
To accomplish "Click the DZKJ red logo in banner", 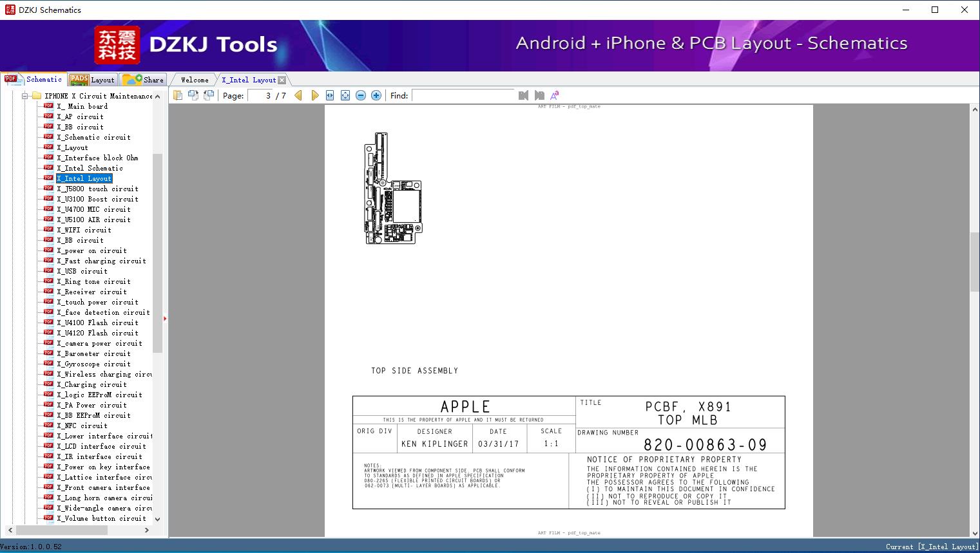I will coord(117,45).
